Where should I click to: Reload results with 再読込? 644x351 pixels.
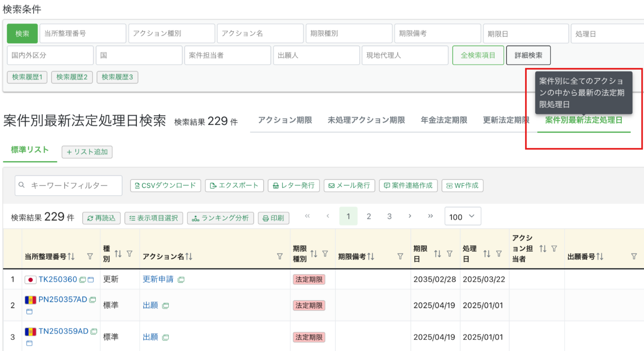[101, 218]
